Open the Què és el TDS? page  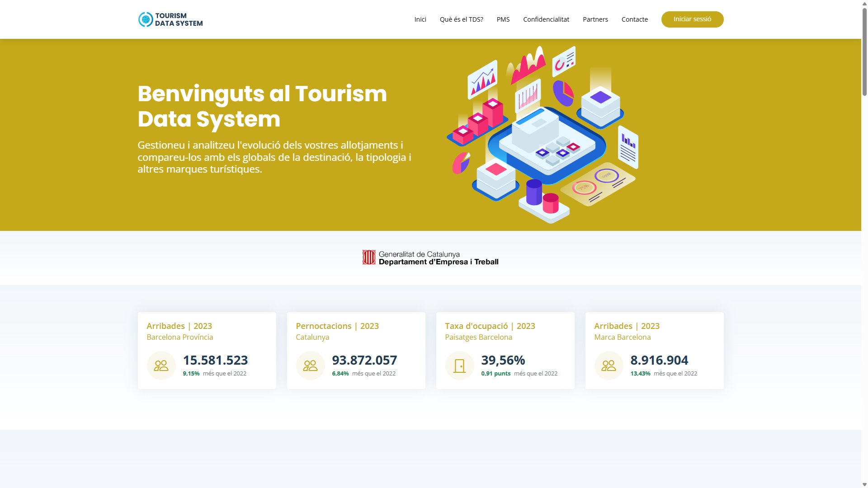point(461,19)
